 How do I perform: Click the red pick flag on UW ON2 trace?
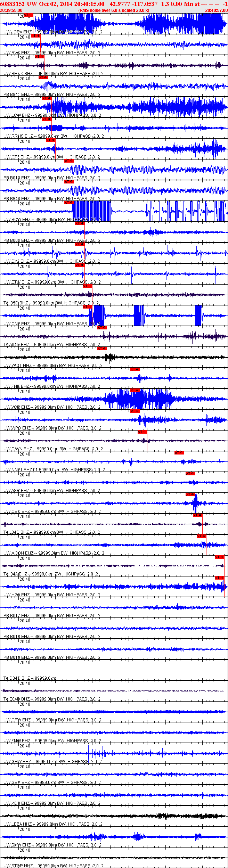pos(87,307)
